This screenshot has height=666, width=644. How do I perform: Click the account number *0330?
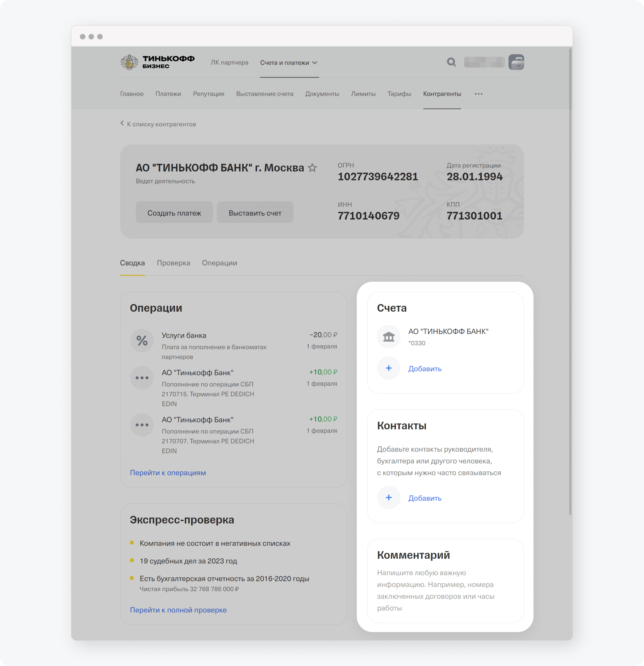[x=417, y=343]
